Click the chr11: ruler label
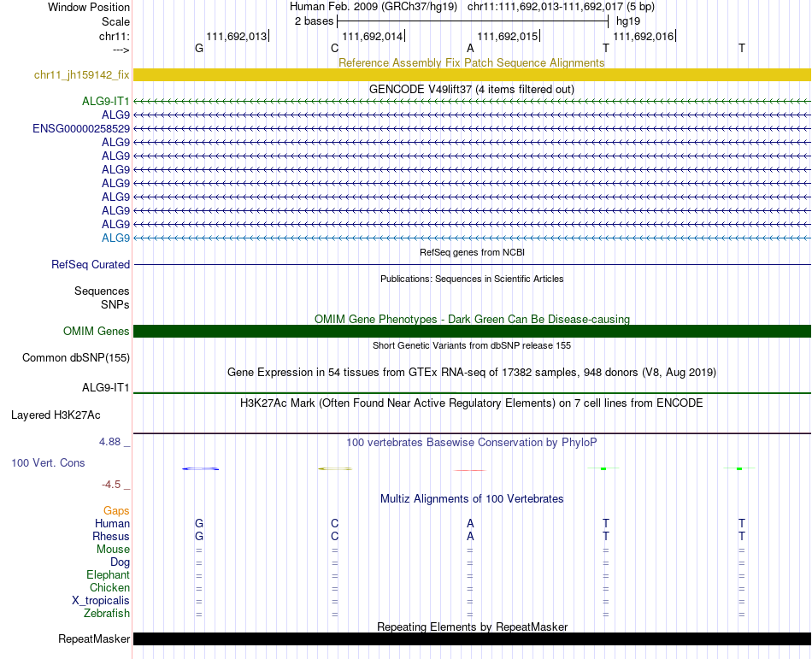 click(x=114, y=36)
